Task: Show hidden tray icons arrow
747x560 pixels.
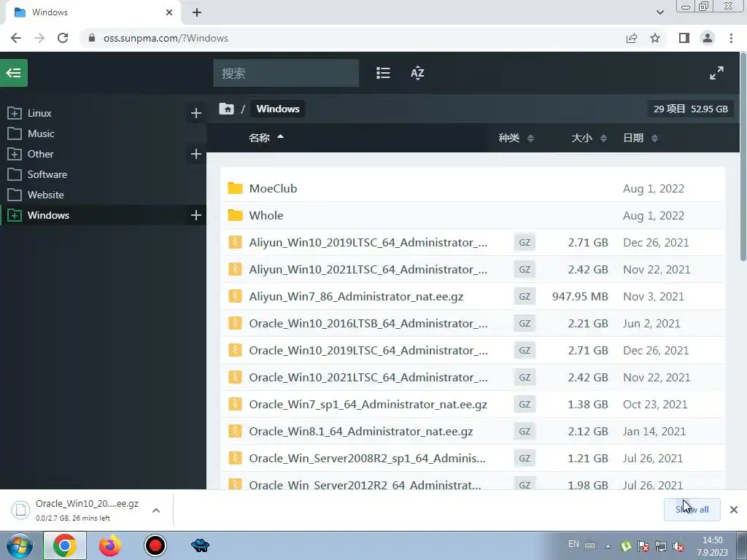Action: pos(608,546)
